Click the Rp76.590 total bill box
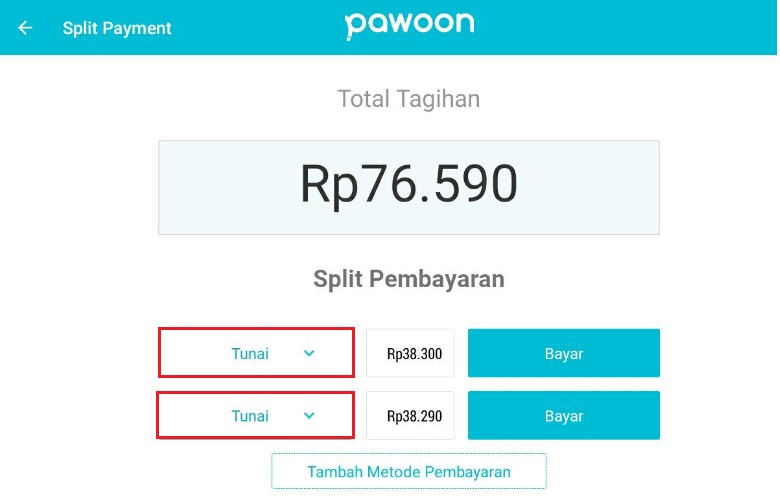Image resolution: width=780 pixels, height=499 pixels. coord(409,188)
